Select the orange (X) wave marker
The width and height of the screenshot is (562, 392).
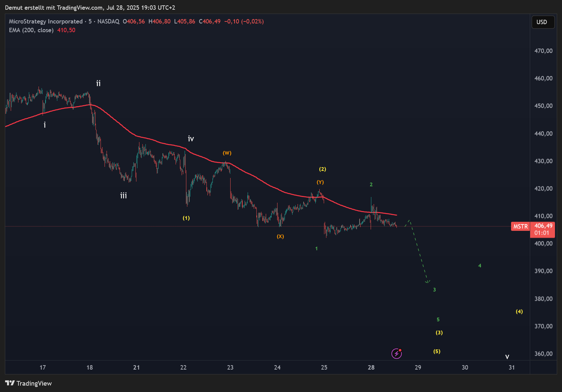pyautogui.click(x=280, y=237)
